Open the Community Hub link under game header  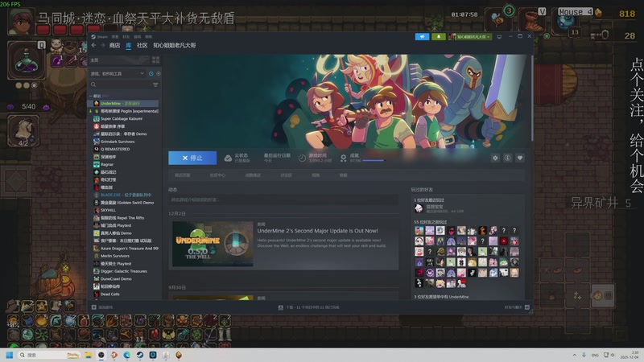pos(217,175)
